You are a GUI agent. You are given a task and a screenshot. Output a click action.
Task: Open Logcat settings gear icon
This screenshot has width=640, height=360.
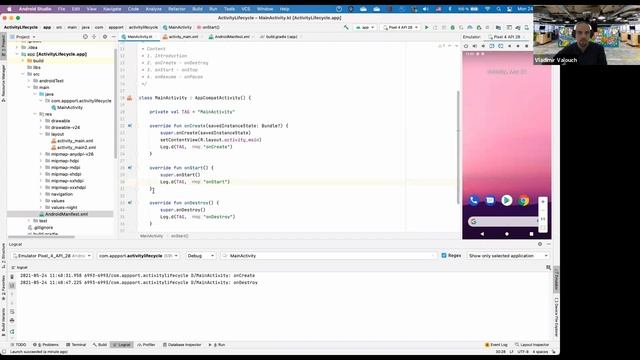coord(540,244)
